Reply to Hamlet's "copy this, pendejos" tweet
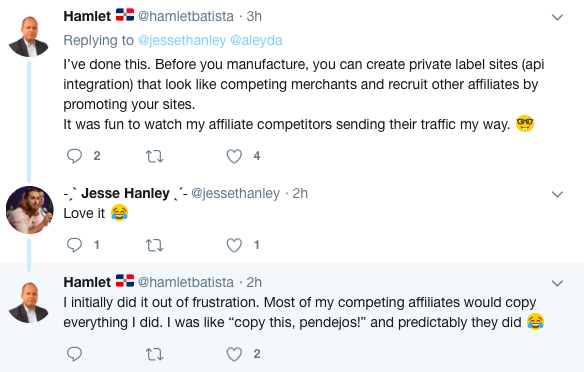Image resolution: width=584 pixels, height=372 pixels. [x=74, y=354]
